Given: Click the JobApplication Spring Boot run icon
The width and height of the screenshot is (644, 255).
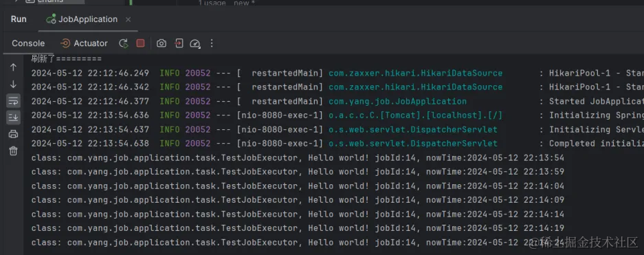Looking at the screenshot, I should tap(51, 19).
